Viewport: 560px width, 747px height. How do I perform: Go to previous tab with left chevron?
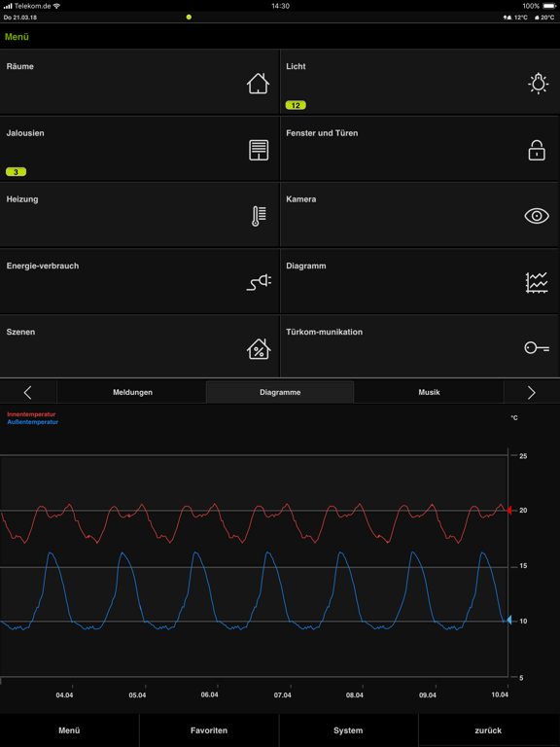(27, 393)
